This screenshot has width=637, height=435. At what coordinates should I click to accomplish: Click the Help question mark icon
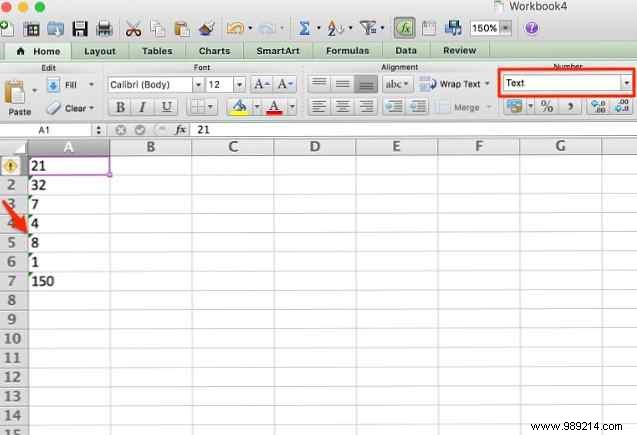pos(531,28)
